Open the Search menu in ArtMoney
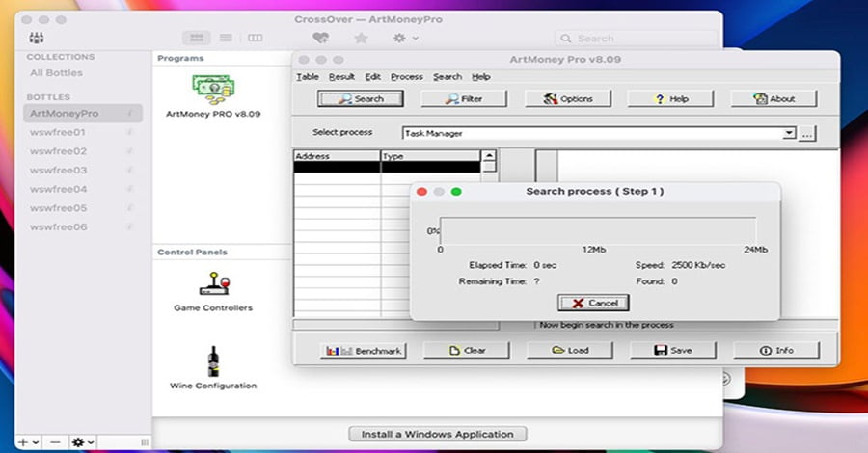Screen dimensions: 868x453 pyautogui.click(x=448, y=77)
